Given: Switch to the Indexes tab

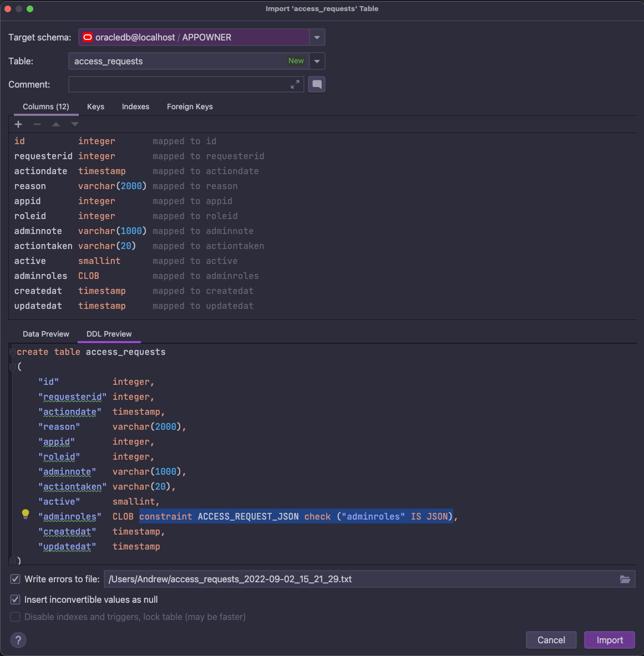Looking at the screenshot, I should pos(135,106).
